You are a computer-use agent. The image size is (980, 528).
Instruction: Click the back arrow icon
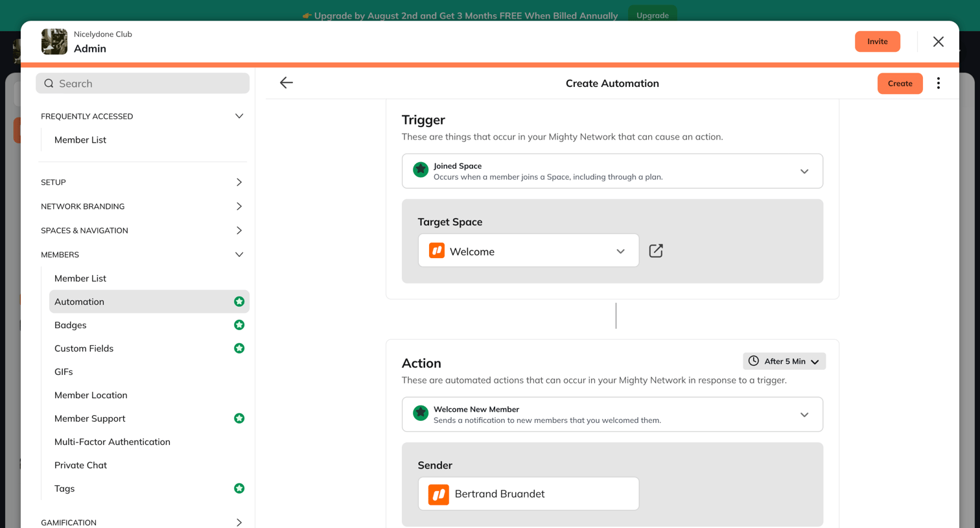pyautogui.click(x=286, y=83)
